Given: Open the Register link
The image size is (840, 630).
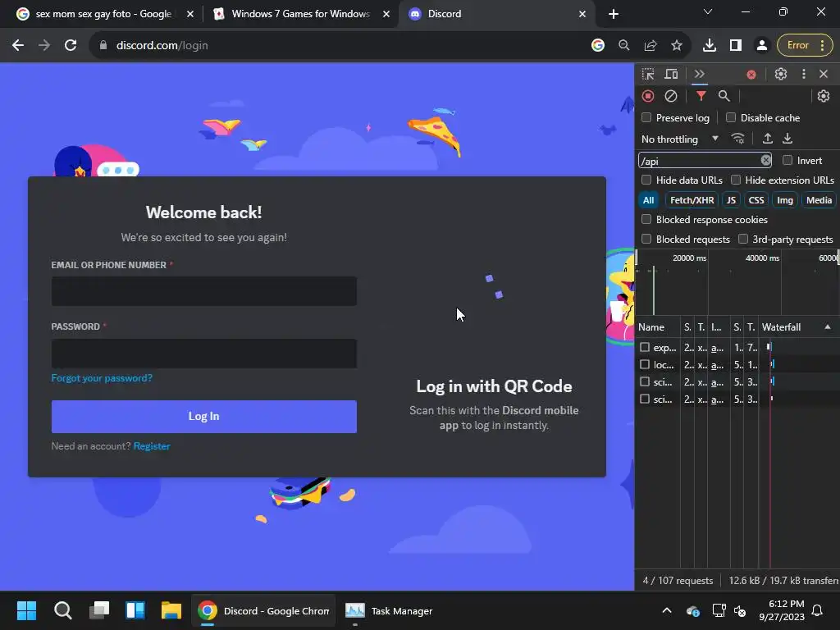Looking at the screenshot, I should tap(152, 446).
